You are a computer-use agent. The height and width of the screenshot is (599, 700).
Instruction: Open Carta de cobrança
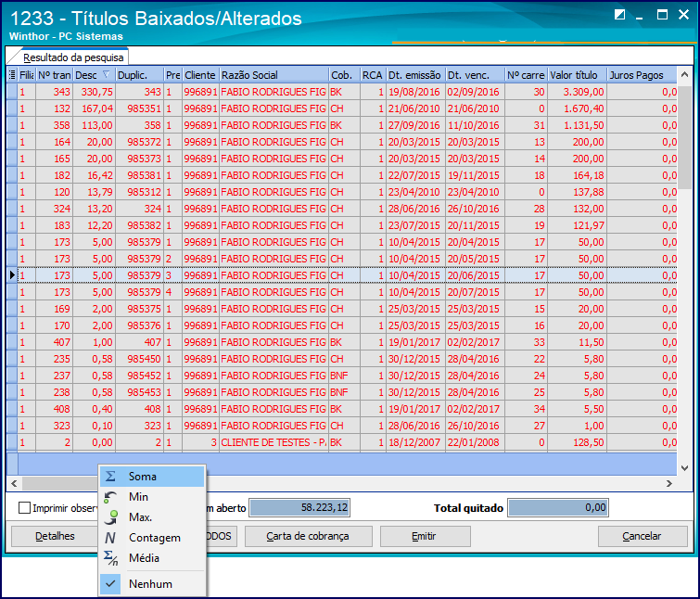308,536
